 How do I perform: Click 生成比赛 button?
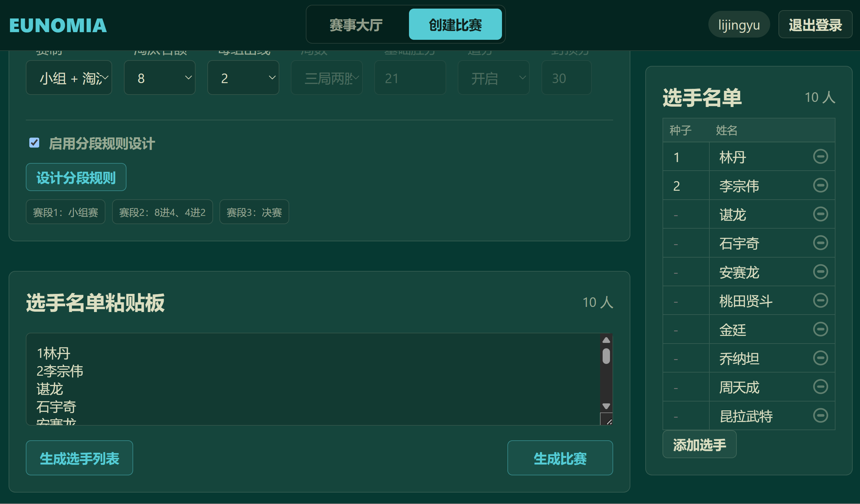tap(560, 458)
